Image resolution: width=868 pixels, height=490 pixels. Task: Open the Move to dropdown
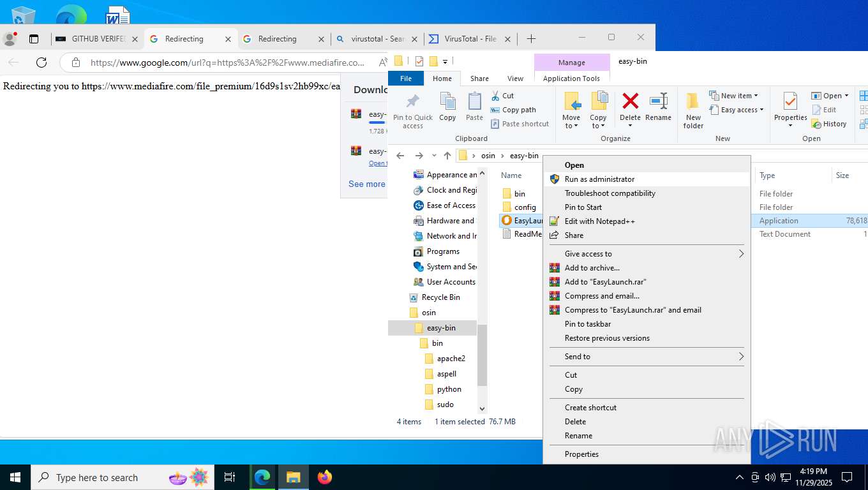[571, 110]
